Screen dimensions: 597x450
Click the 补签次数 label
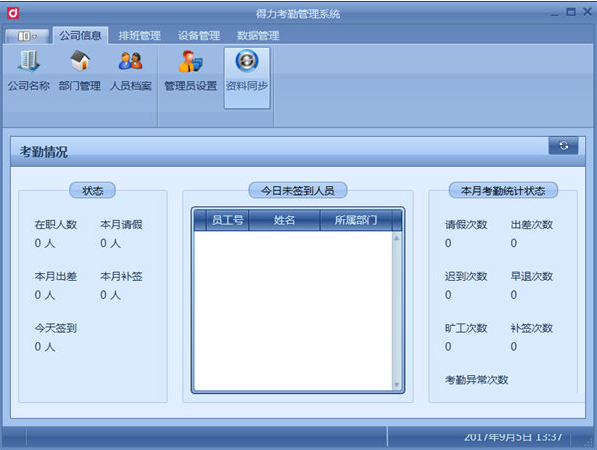[x=532, y=328]
